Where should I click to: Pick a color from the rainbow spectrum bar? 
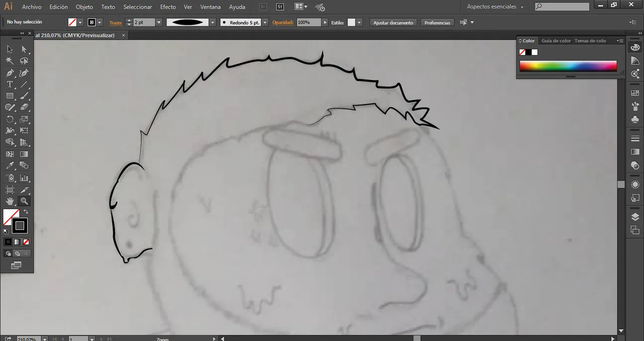tap(568, 65)
